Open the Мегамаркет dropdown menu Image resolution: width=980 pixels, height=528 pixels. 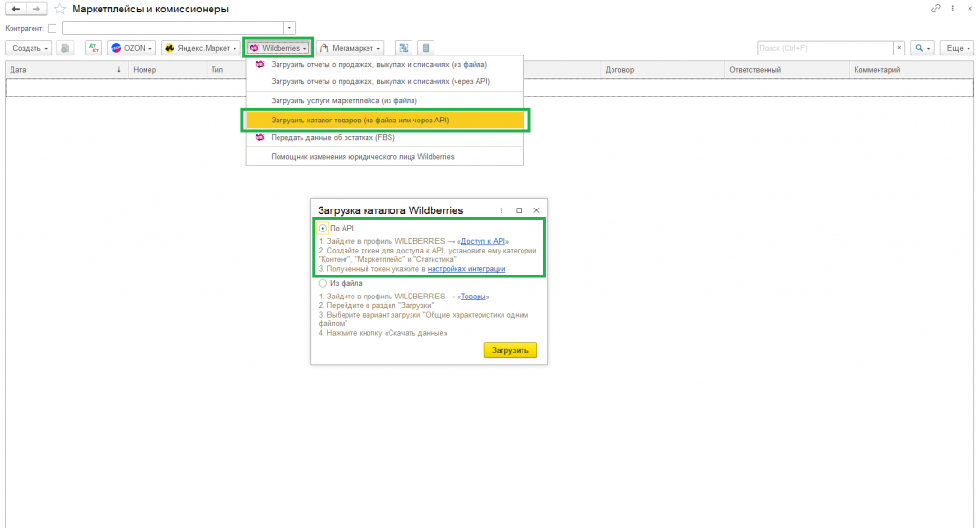coord(350,48)
